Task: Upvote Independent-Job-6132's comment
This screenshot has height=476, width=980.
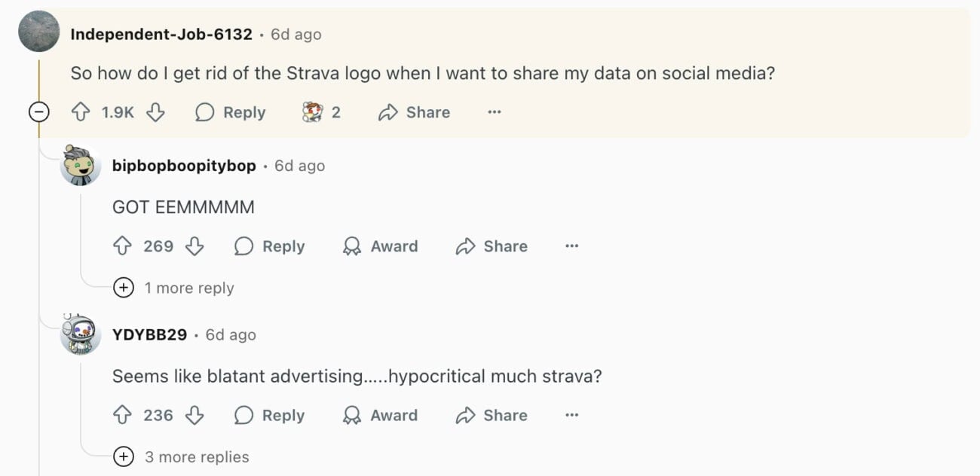Action: click(x=81, y=111)
